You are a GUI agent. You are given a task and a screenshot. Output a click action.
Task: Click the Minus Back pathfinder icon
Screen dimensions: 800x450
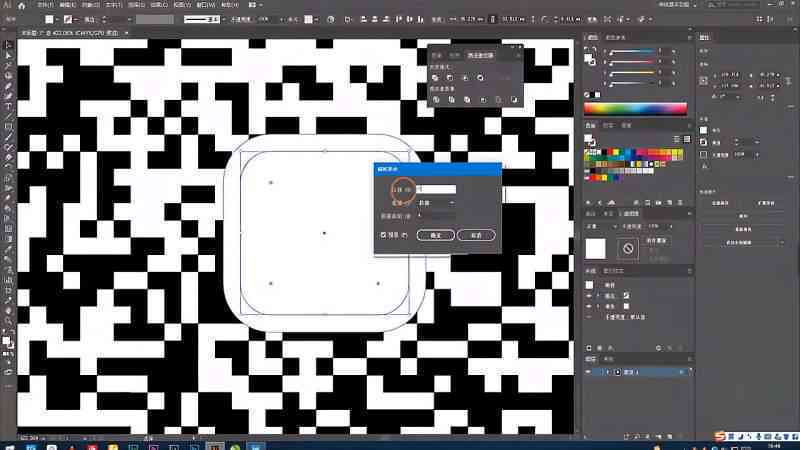[x=514, y=99]
